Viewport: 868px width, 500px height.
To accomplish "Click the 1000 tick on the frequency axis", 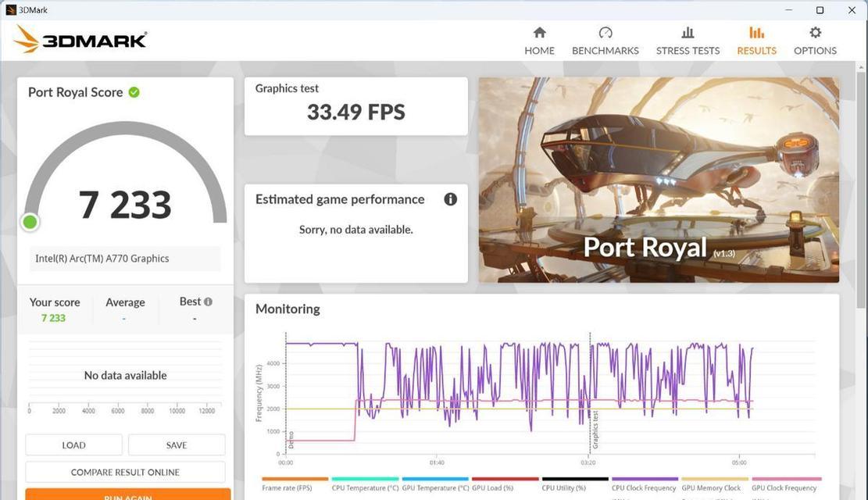I will (x=273, y=431).
